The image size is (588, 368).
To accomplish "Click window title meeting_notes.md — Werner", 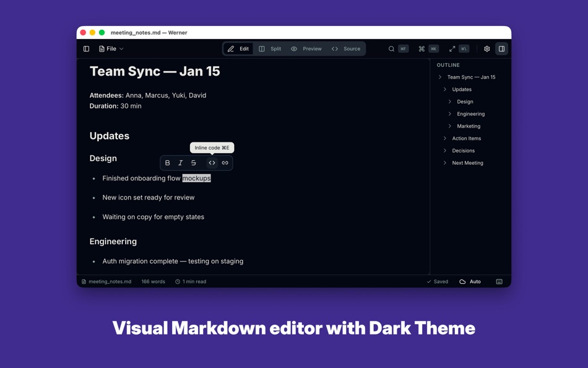I will [x=149, y=33].
